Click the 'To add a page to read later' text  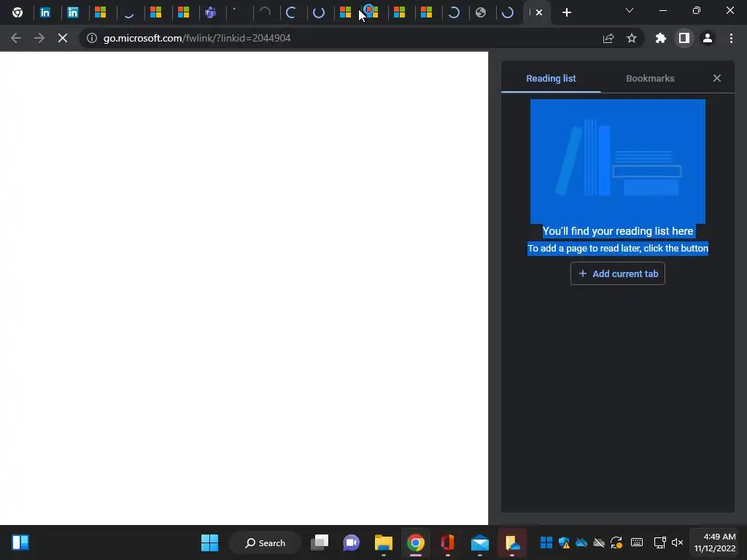click(x=617, y=248)
